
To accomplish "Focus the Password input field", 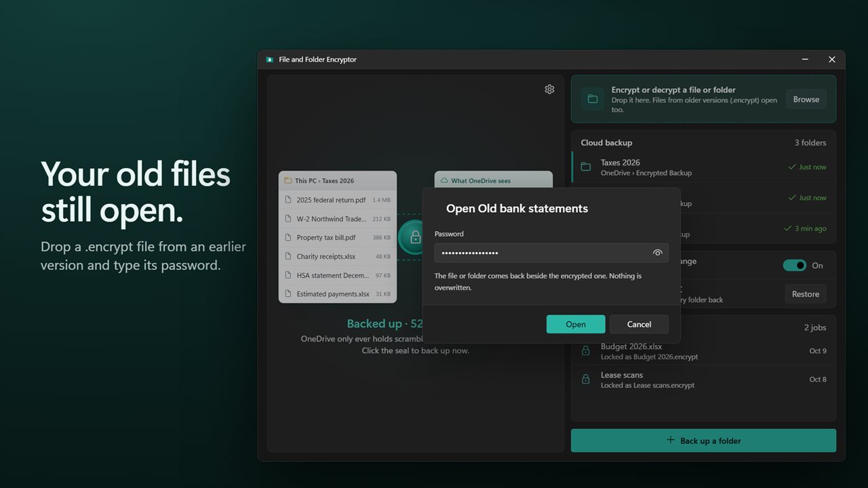I will [551, 253].
